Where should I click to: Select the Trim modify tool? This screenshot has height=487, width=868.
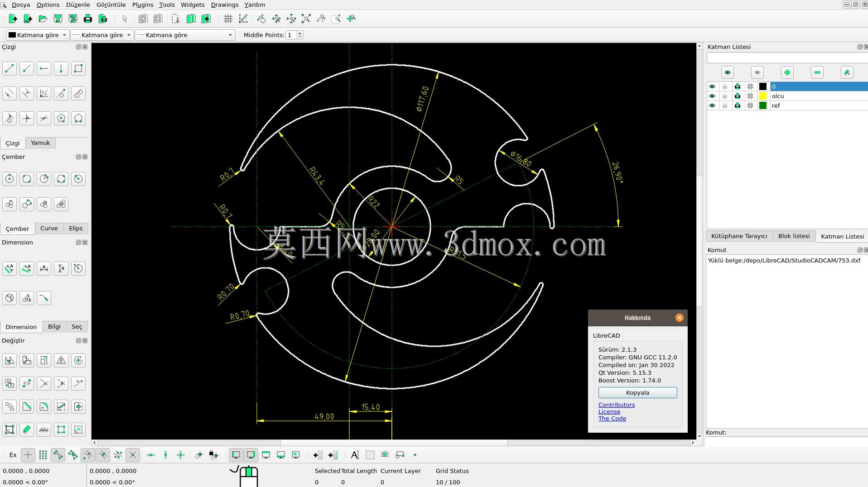tap(44, 383)
